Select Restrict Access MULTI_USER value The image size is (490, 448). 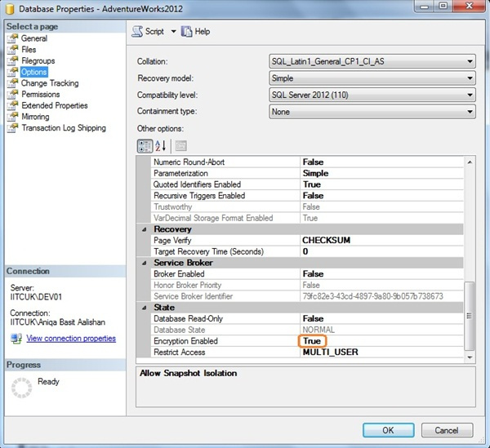(x=331, y=353)
